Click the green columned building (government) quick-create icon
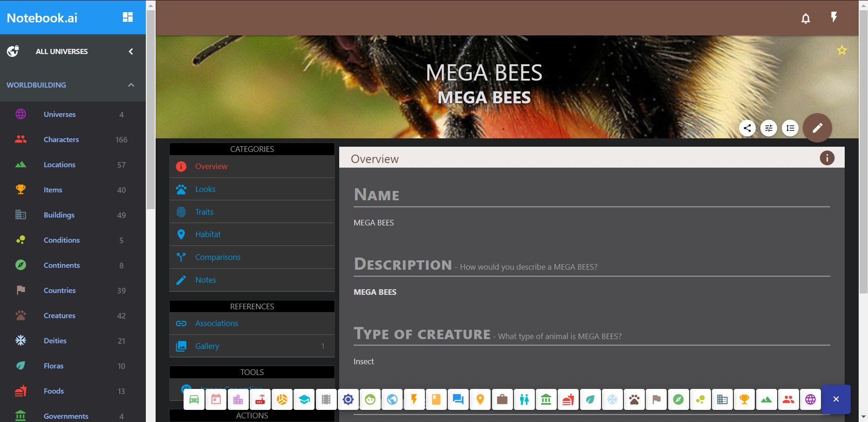The height and width of the screenshot is (422, 868). 546,400
